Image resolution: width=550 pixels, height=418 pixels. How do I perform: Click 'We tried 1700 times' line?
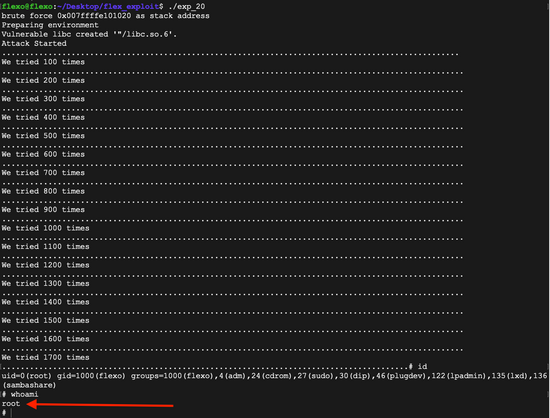click(x=45, y=357)
